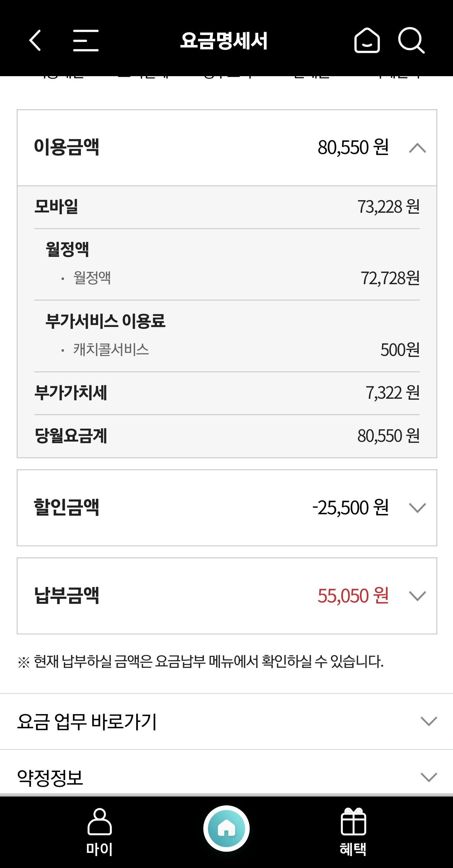Tap the red 55,050 원 amount
Image resolution: width=453 pixels, height=868 pixels.
click(353, 595)
